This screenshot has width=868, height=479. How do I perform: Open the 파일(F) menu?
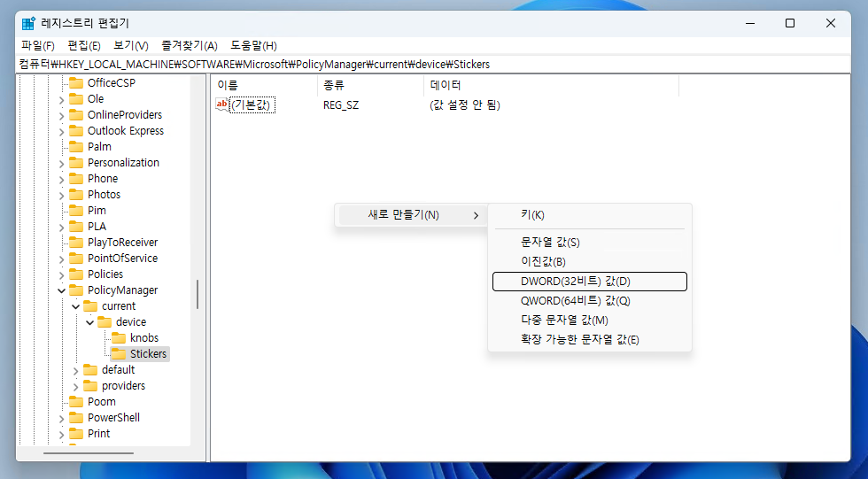pyautogui.click(x=37, y=45)
